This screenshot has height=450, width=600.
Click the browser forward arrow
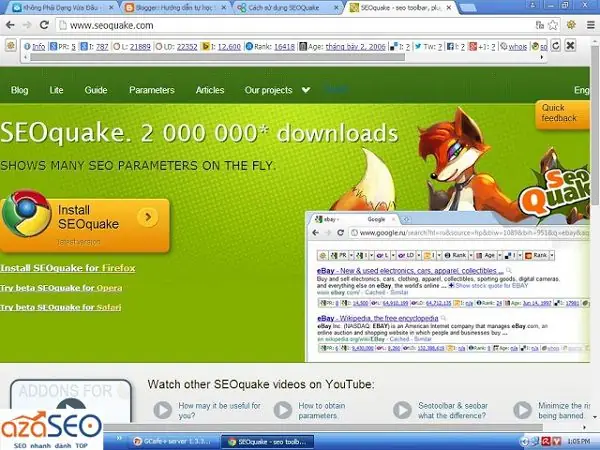pyautogui.click(x=27, y=25)
